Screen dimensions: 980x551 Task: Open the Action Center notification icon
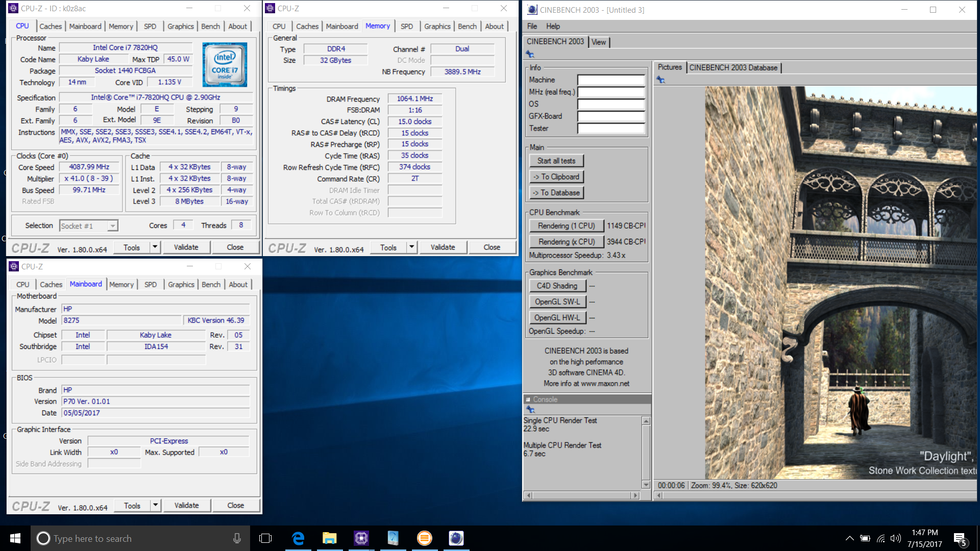(960, 539)
